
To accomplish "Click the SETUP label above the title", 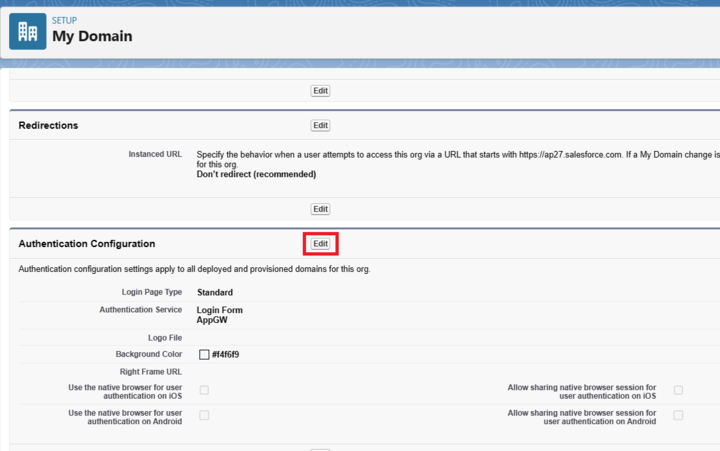I will (64, 19).
